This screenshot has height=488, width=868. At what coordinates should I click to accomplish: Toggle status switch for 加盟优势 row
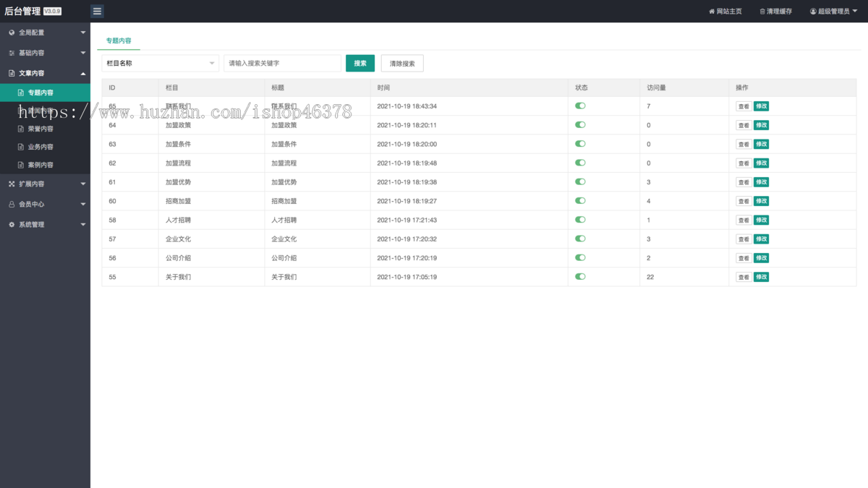tap(580, 181)
